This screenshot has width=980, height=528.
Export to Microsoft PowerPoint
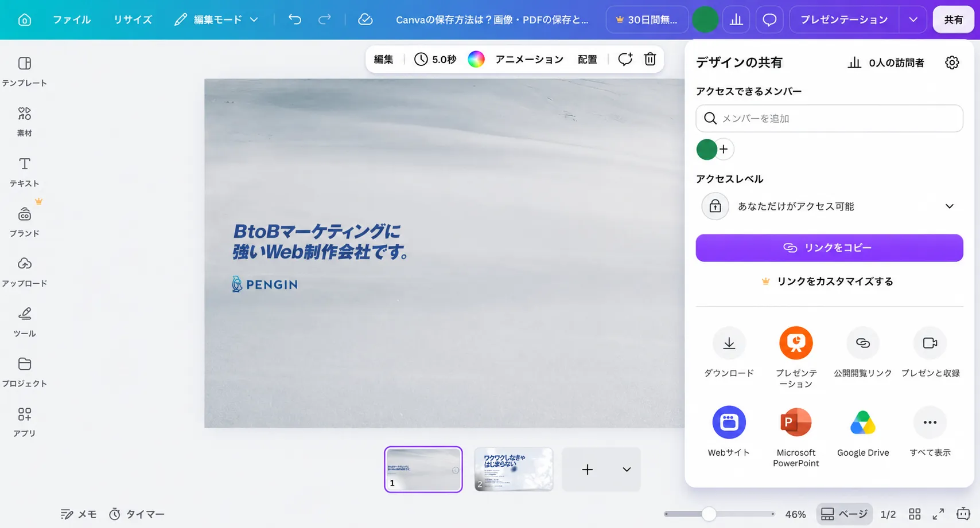coord(796,437)
